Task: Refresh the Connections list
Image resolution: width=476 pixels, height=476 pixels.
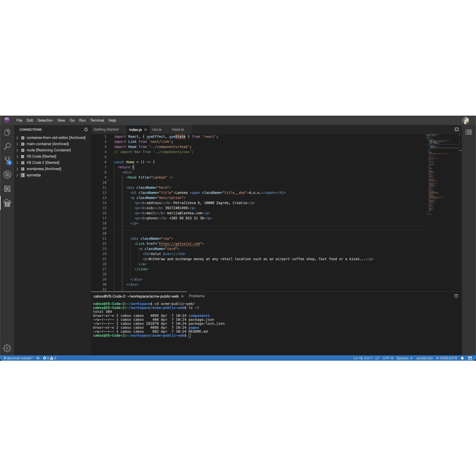Action: [x=86, y=129]
